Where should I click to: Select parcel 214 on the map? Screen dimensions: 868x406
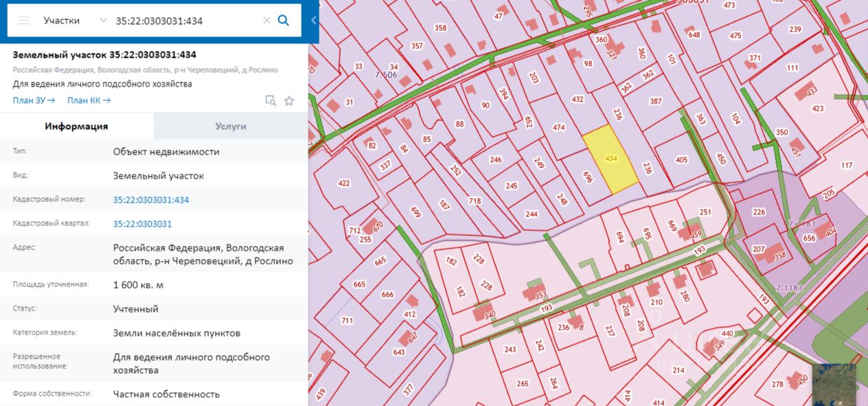click(678, 371)
